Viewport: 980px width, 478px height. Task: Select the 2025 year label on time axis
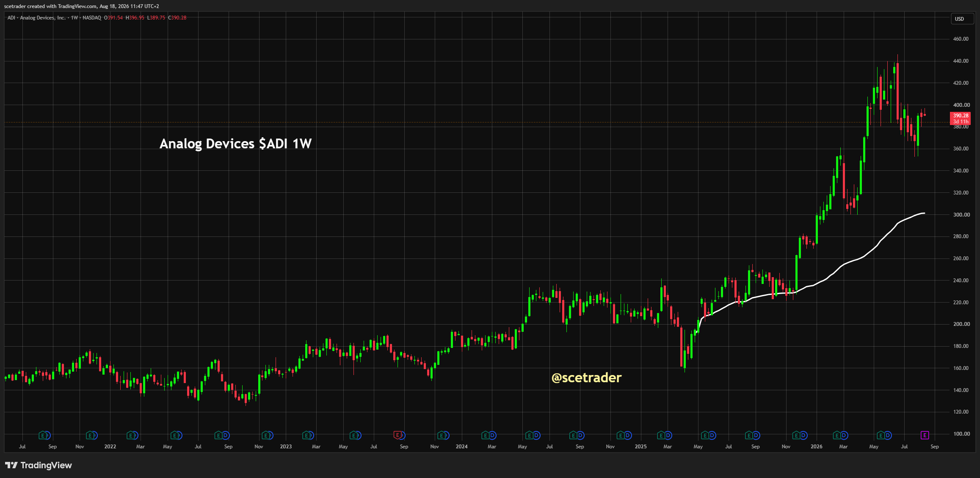coord(640,447)
